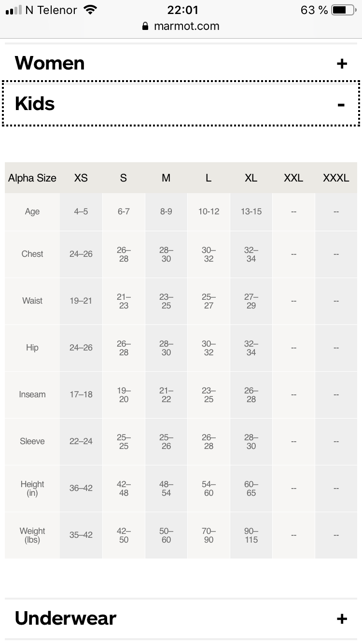The image size is (362, 644).
Task: Tap the Women section heading text
Action: tap(50, 63)
